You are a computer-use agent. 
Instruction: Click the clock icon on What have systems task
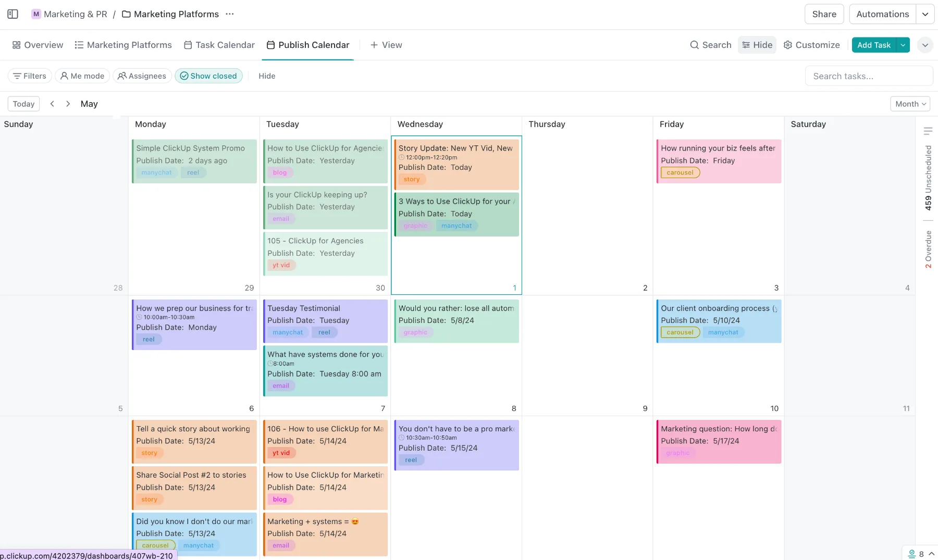(x=270, y=364)
